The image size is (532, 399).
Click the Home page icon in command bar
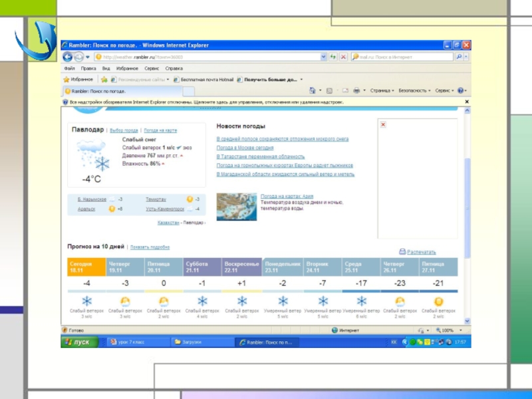point(313,90)
